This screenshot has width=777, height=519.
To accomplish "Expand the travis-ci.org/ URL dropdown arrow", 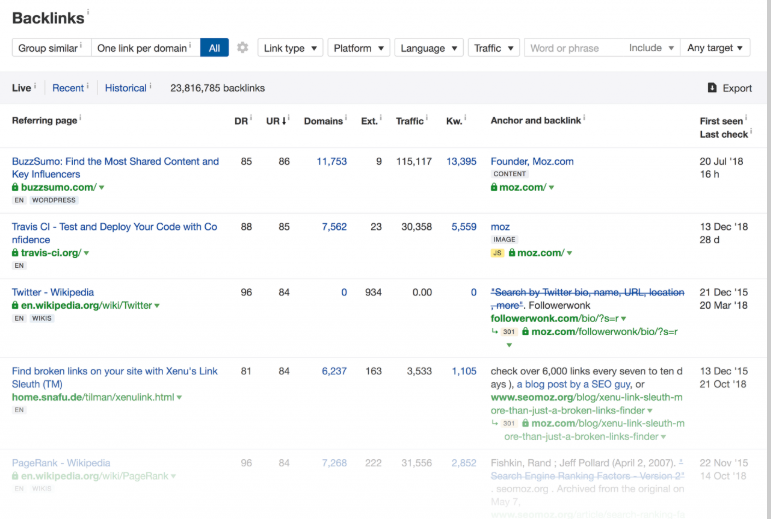I will [86, 253].
